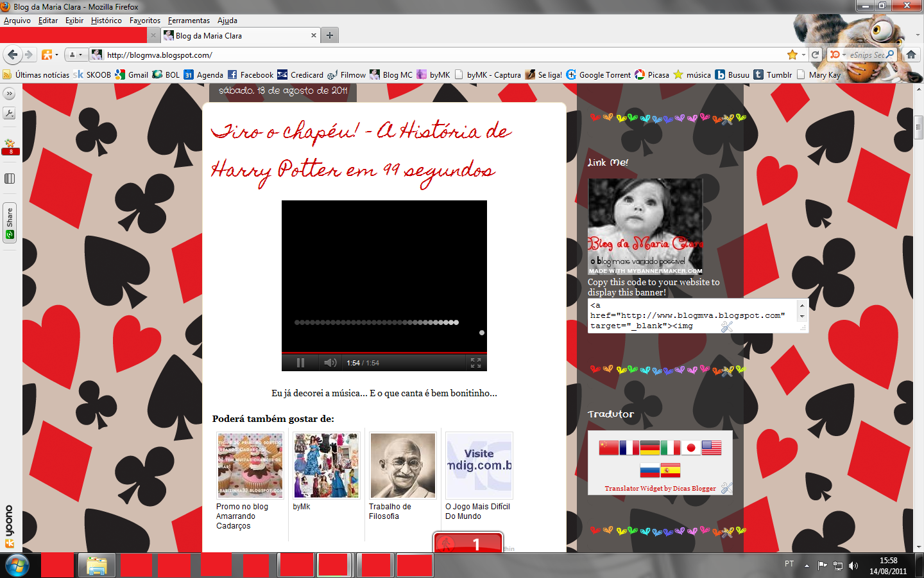Mute the video sound
This screenshot has height=578, width=924.
tap(330, 363)
